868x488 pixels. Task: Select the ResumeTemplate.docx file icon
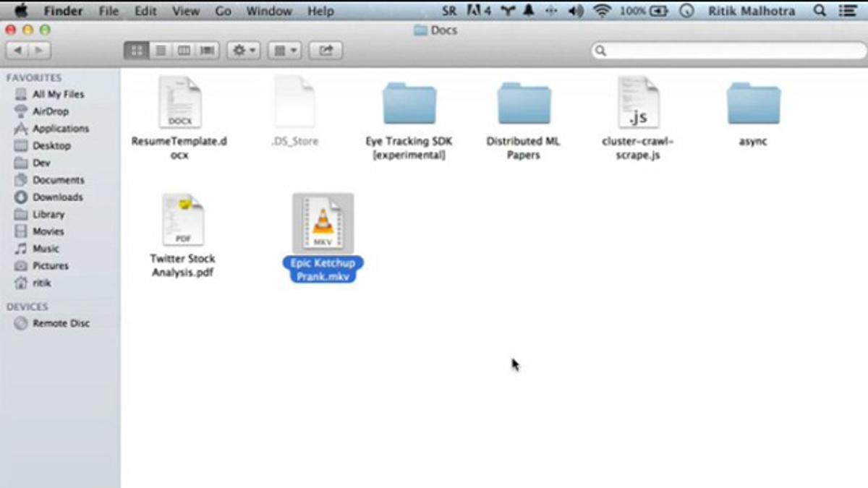coord(180,103)
